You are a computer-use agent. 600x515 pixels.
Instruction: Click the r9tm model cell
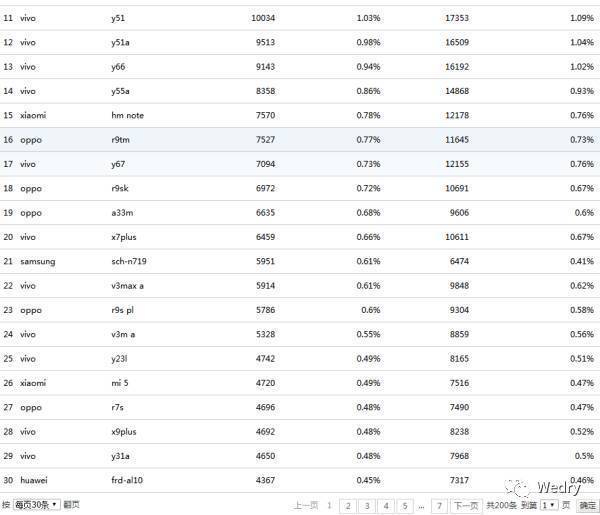pos(121,140)
